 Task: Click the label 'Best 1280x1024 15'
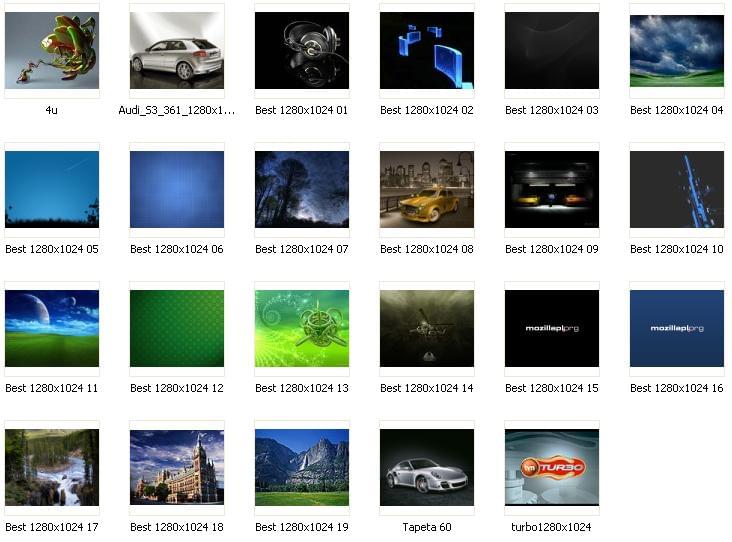[x=552, y=388]
